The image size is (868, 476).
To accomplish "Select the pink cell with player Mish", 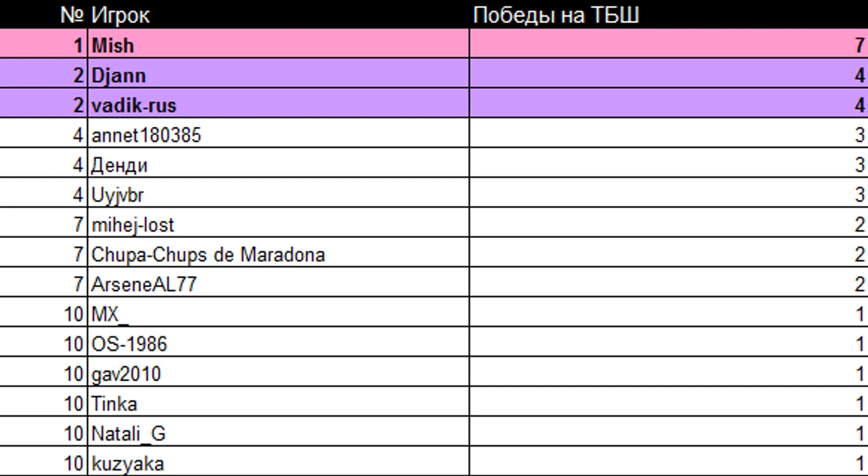I will click(278, 44).
